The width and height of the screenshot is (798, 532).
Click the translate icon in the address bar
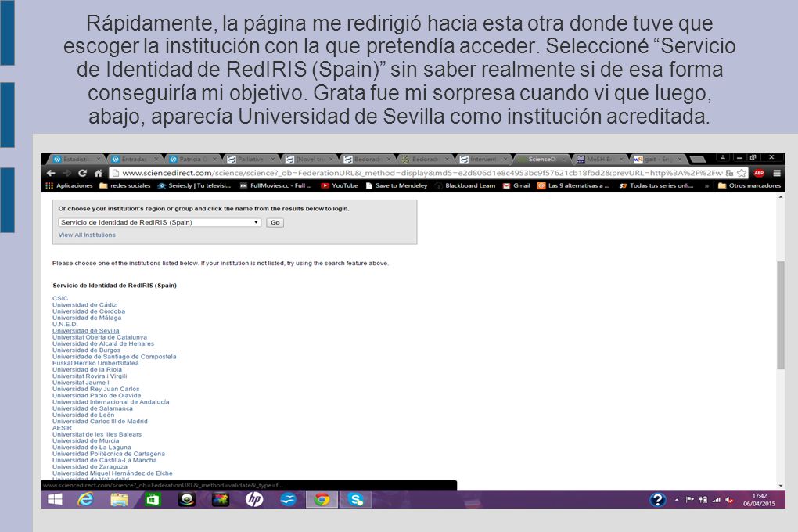[729, 173]
